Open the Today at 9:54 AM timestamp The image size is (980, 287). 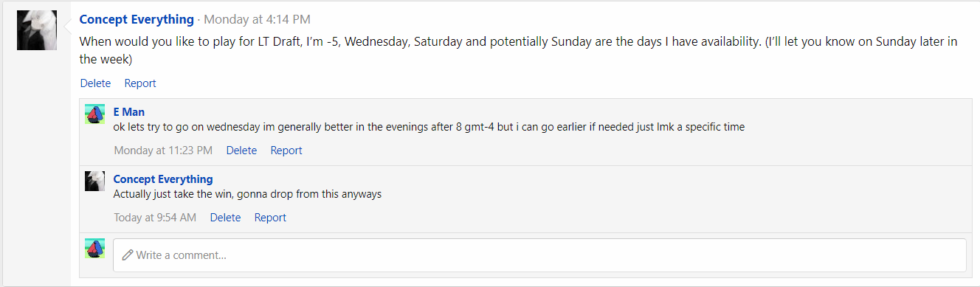(x=155, y=218)
